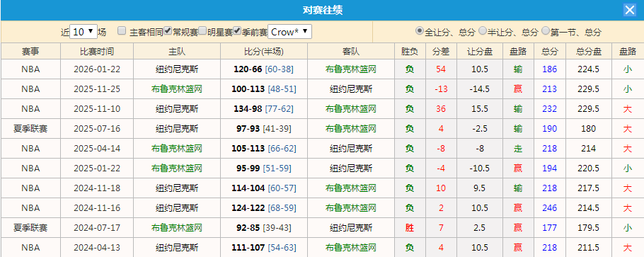Click 夏季联赛 in the 2025-07-16 row
Image resolution: width=644 pixels, height=257 pixels.
tap(31, 129)
